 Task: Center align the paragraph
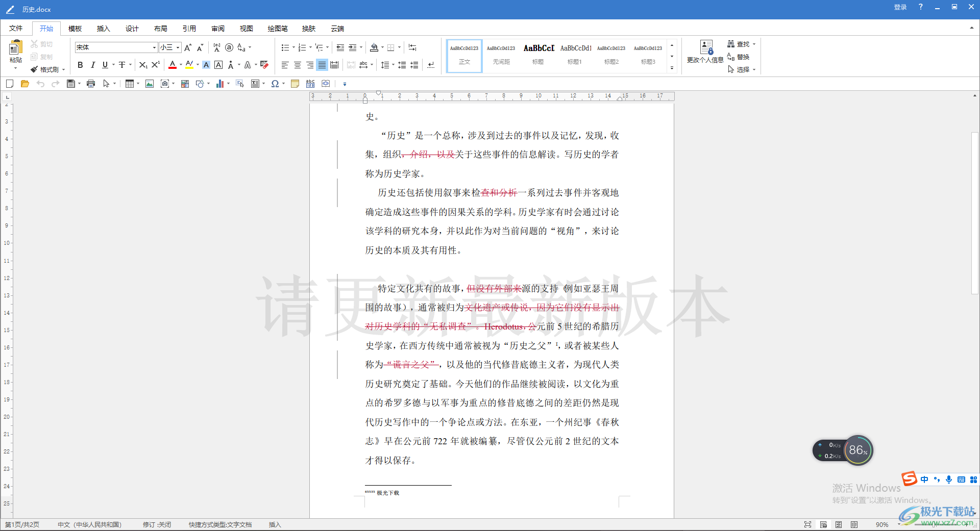tap(298, 65)
